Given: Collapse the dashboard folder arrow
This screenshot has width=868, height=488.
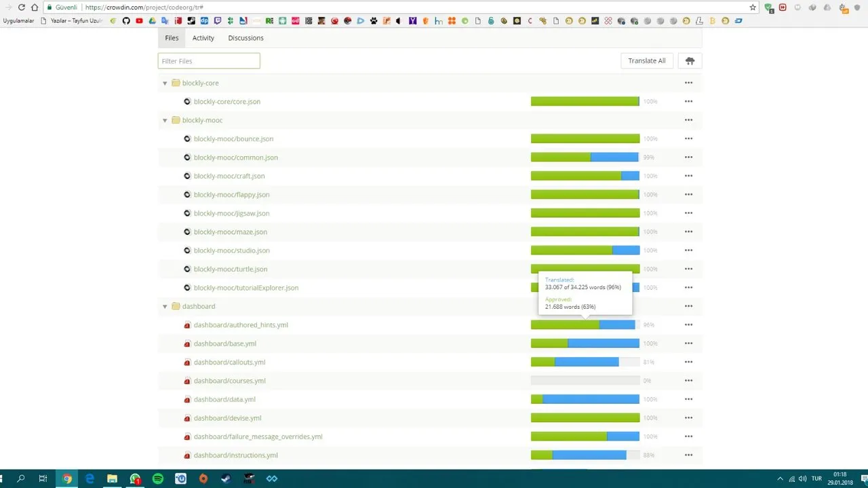Looking at the screenshot, I should point(165,307).
